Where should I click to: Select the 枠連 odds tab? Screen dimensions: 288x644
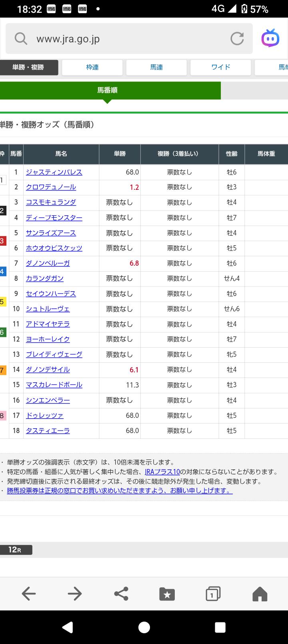[x=92, y=68]
